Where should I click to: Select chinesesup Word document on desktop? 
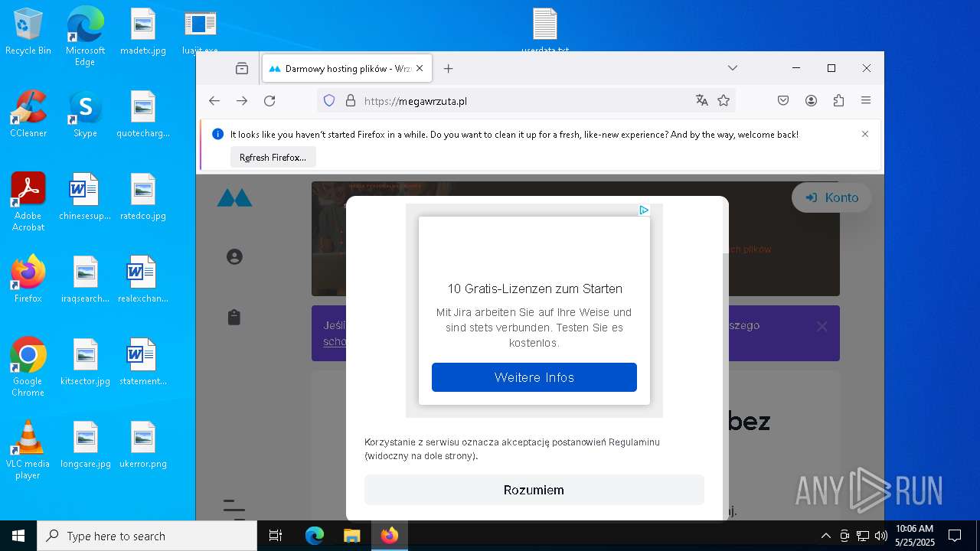(x=85, y=197)
